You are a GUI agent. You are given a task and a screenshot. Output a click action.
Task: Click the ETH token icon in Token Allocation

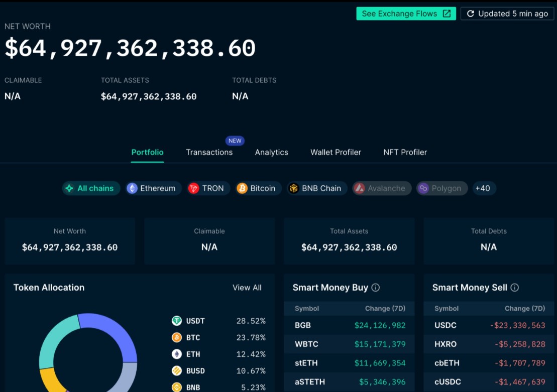tap(177, 354)
